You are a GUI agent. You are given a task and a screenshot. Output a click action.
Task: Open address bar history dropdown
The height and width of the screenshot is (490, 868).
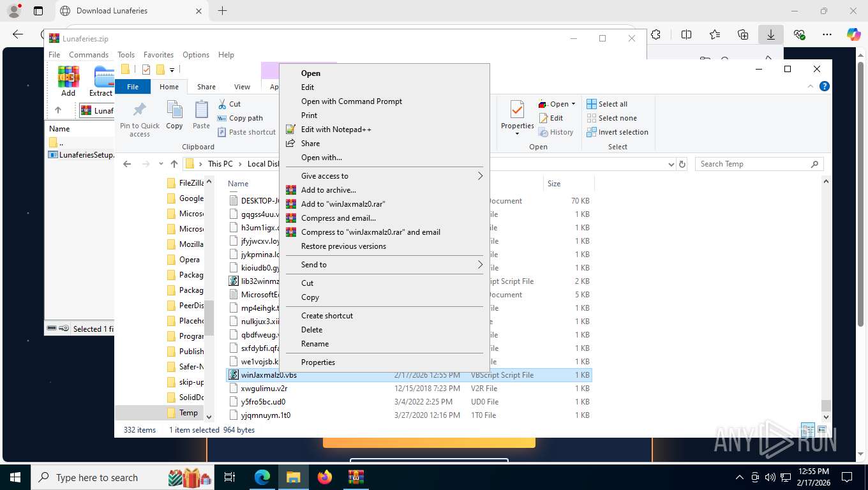pos(671,164)
